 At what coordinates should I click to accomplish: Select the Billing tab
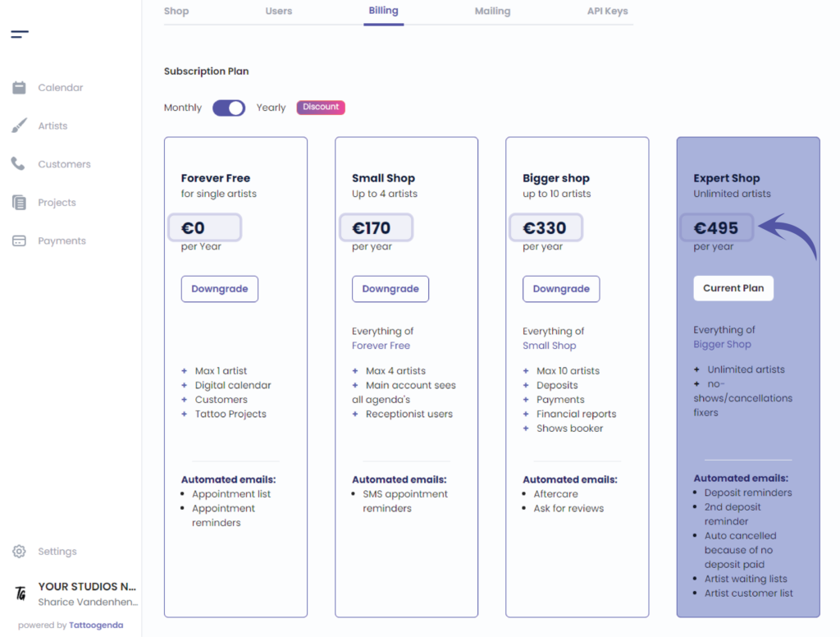[x=384, y=11]
